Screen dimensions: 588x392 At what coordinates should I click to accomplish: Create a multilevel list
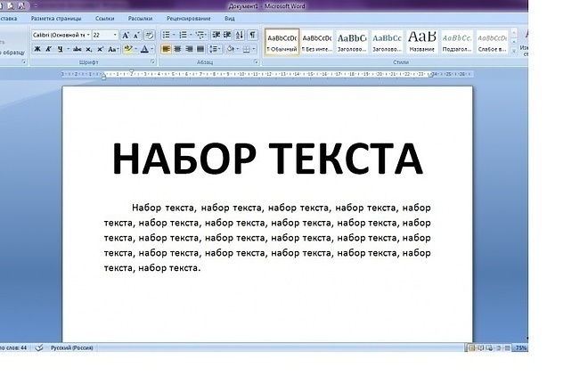[200, 36]
